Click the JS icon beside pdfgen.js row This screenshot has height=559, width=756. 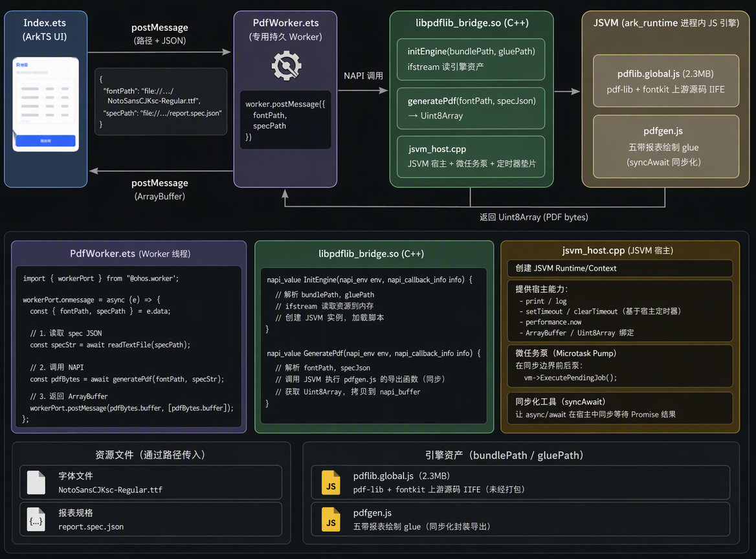click(331, 520)
